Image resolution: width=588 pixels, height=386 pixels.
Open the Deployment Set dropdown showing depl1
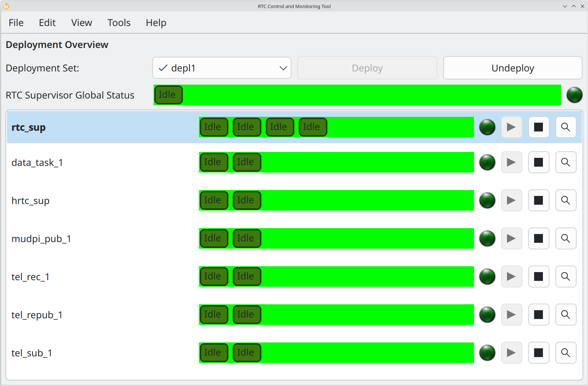pos(222,68)
